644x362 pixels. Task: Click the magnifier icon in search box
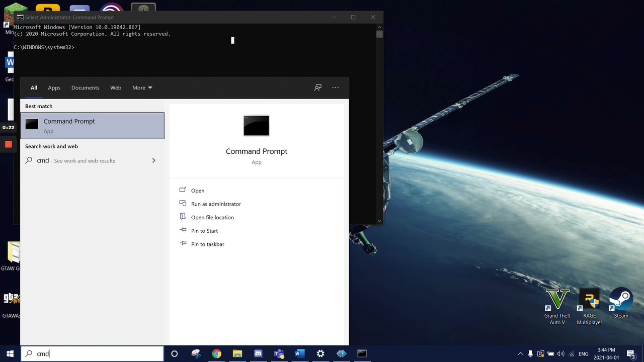click(x=29, y=353)
